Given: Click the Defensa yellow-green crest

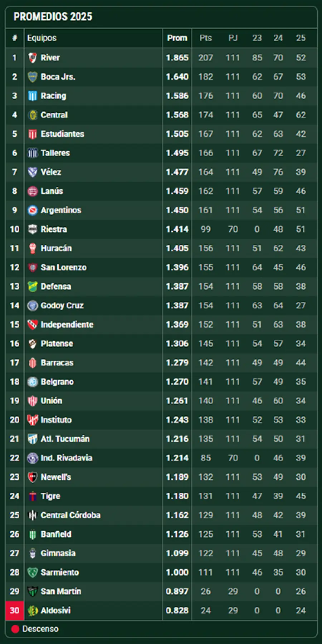Looking at the screenshot, I should [x=33, y=287].
